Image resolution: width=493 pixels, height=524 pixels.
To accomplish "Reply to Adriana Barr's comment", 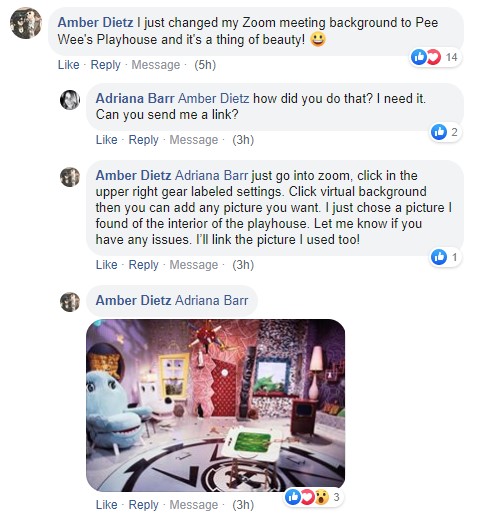I will (143, 139).
